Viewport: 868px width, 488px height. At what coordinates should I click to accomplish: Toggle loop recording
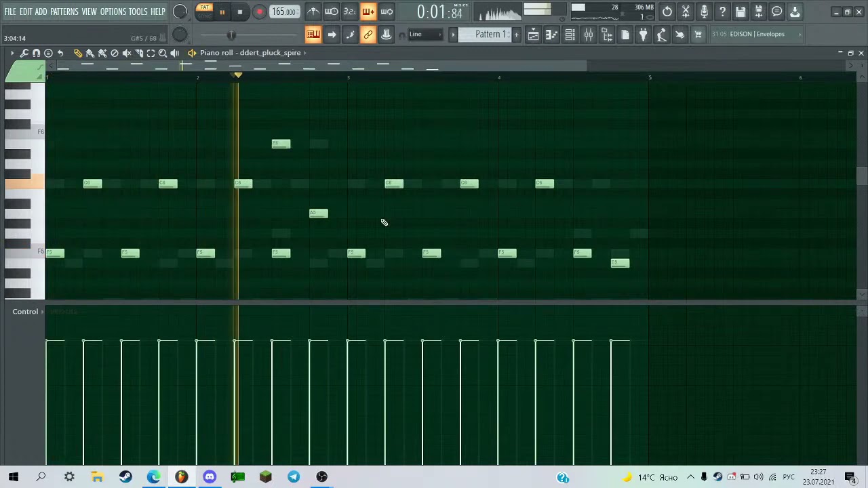pos(387,12)
